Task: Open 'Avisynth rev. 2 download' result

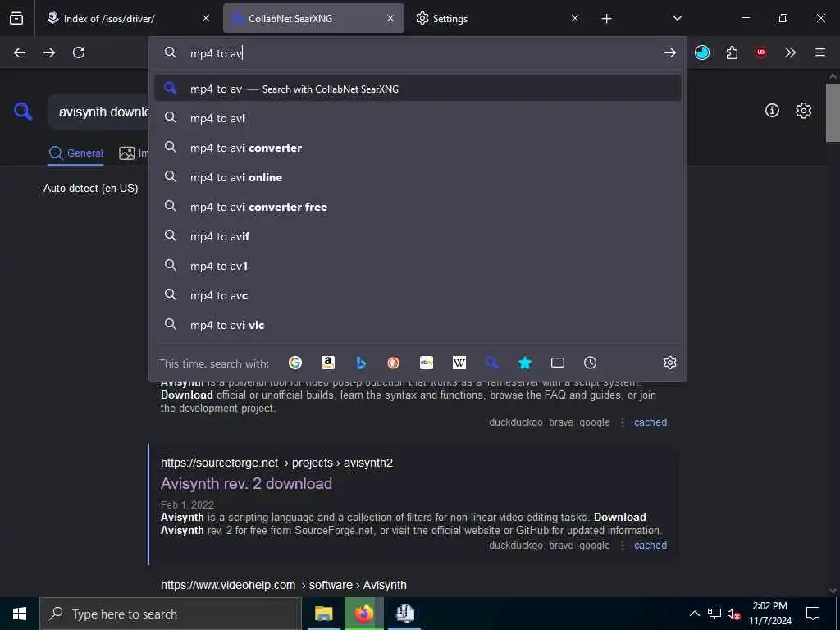Action: coord(246,484)
